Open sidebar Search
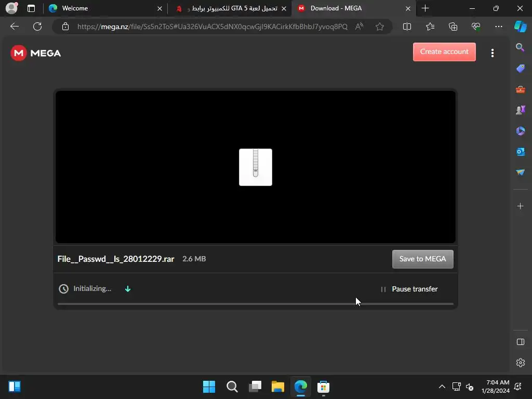This screenshot has width=532, height=399. 520,47
